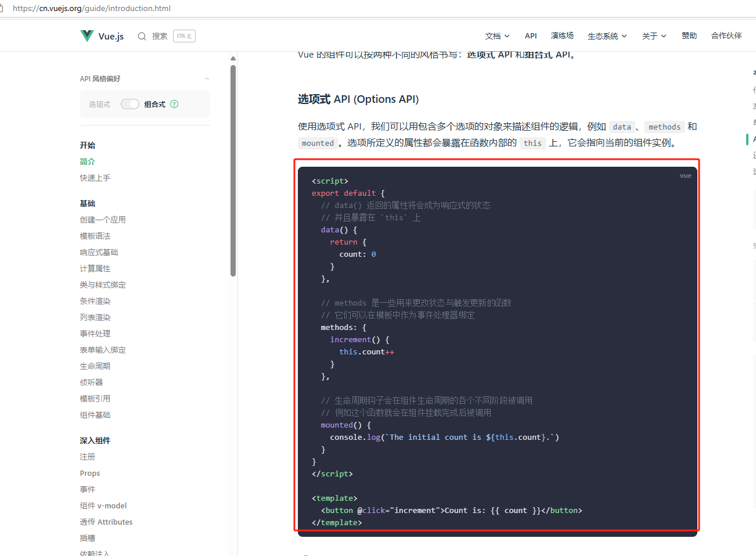Click the inline code 'mounted' in paragraph
This screenshot has height=556, width=756.
click(x=318, y=143)
